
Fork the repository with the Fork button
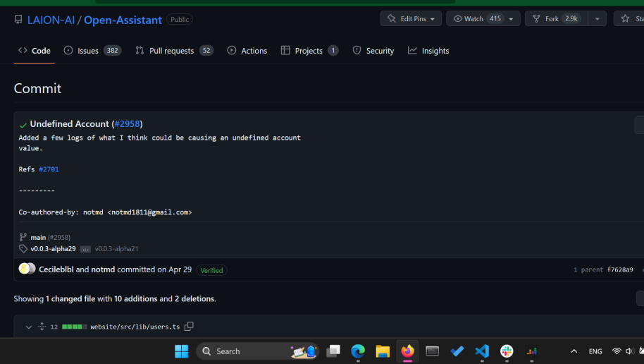pos(557,18)
